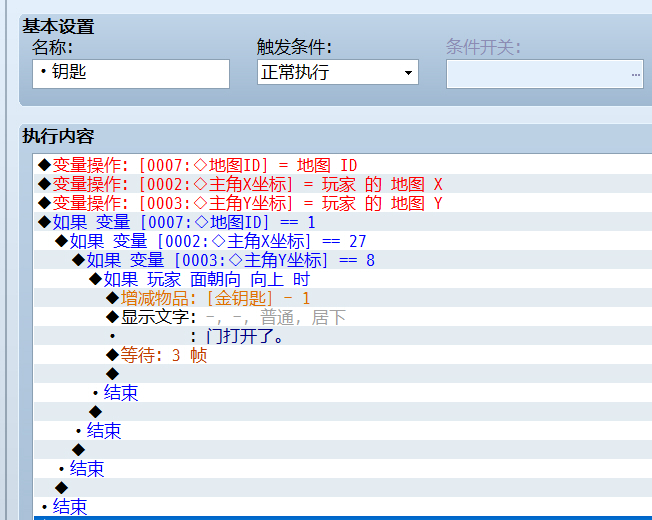Viewport: 652px width, 520px height.
Task: Select the last 结束 line at bottom
Action: coord(343,507)
